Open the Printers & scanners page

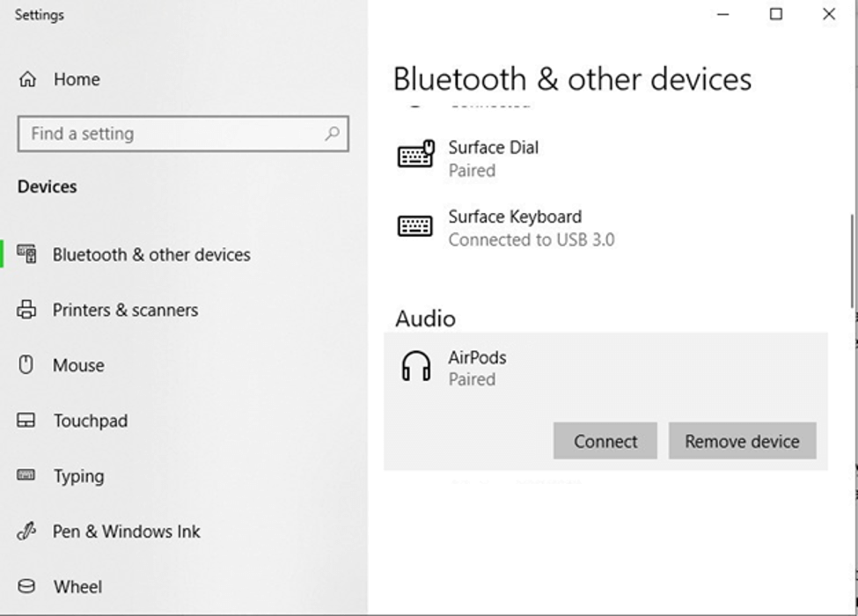pos(125,310)
